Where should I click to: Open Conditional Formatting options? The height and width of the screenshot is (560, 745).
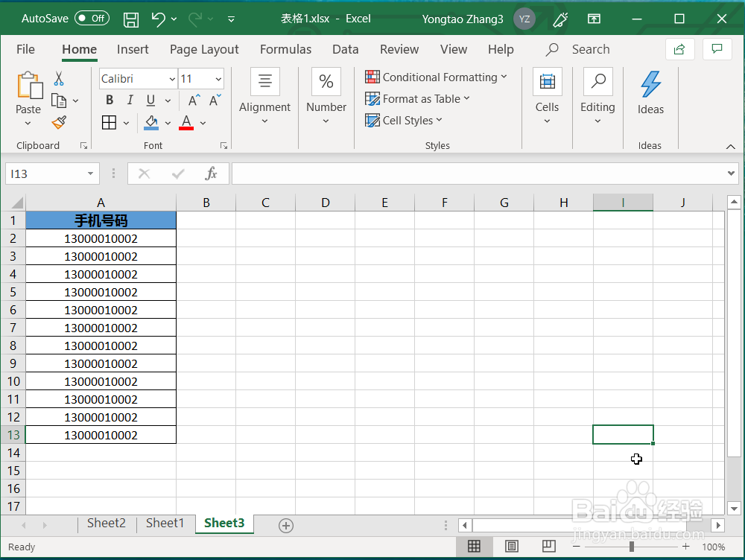pos(437,77)
